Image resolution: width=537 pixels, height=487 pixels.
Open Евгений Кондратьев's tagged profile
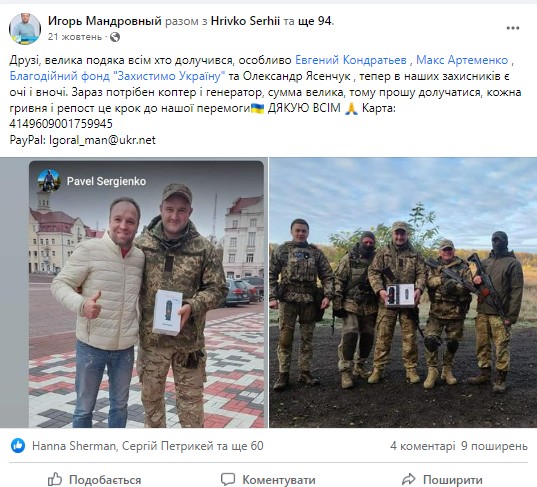point(351,60)
